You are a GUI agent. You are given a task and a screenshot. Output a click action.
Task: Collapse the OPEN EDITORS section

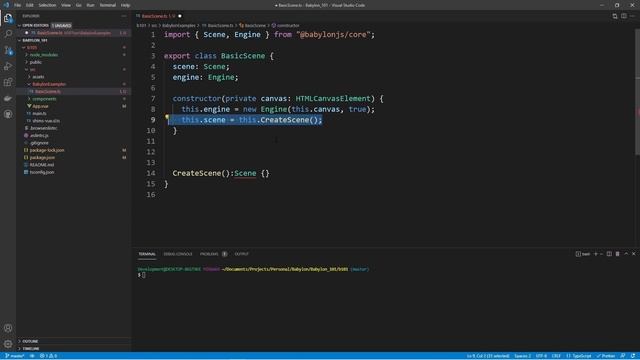[20, 25]
